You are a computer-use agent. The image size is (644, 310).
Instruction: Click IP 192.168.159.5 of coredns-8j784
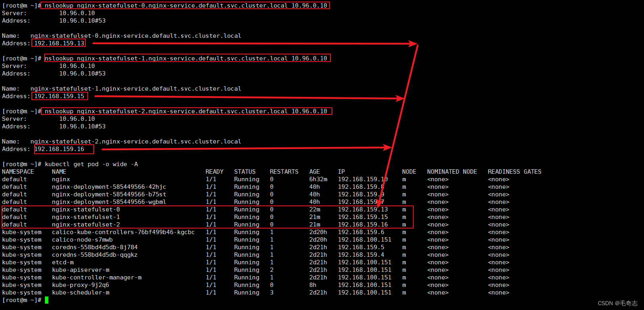361,247
